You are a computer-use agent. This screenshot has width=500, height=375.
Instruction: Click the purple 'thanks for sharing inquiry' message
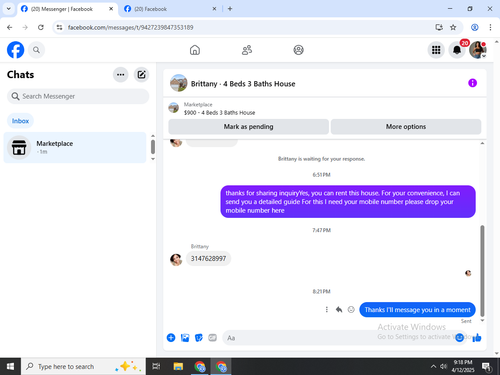(x=348, y=202)
